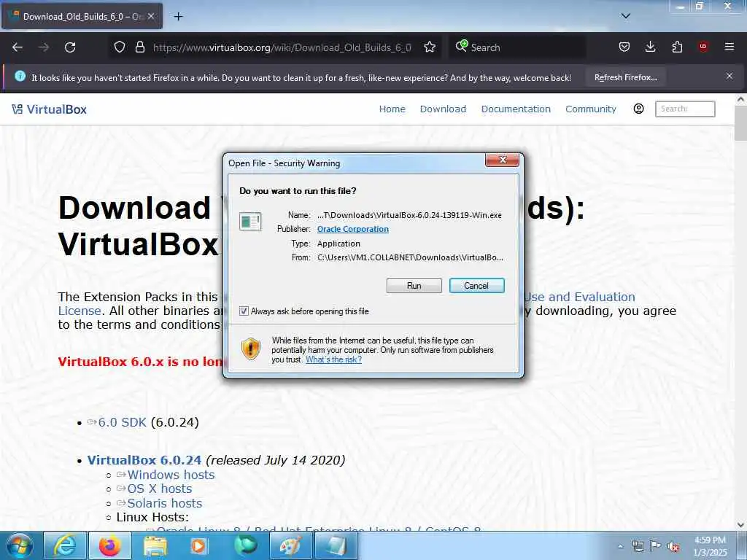The width and height of the screenshot is (747, 560).
Task: Click the VirtualBox 6.0.24 heading link
Action: pos(144,461)
